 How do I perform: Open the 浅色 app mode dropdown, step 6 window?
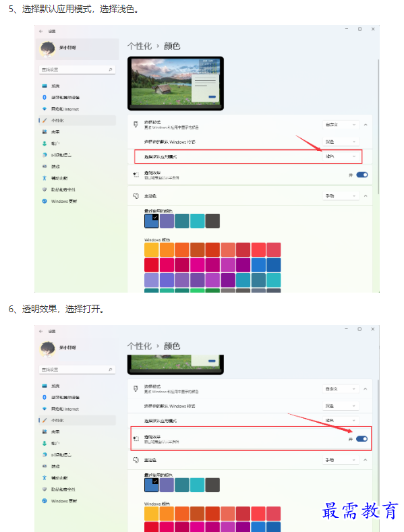coord(341,420)
